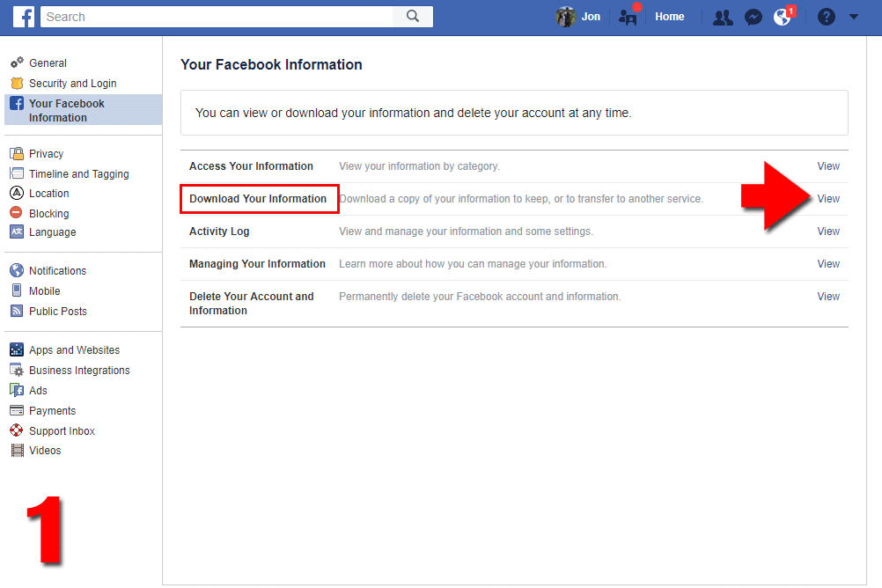Click View next to Delete Your Account
Viewport: 882px width, 588px height.
coord(828,297)
